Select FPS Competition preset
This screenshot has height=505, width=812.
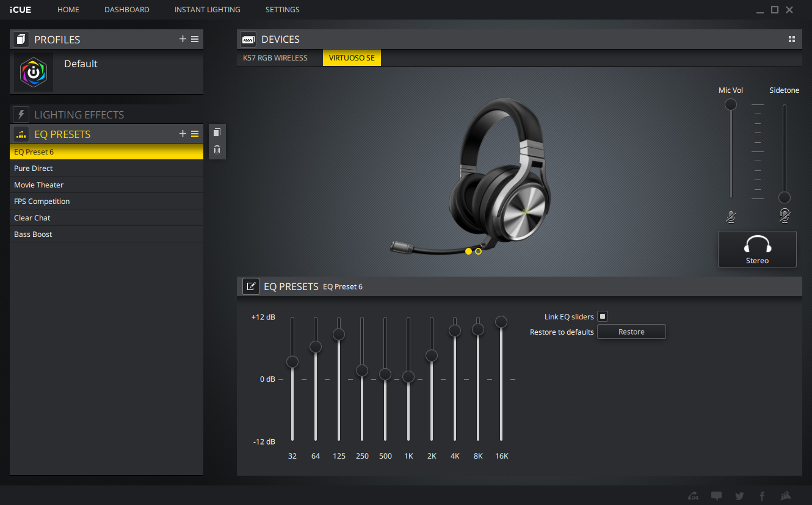[x=107, y=201]
